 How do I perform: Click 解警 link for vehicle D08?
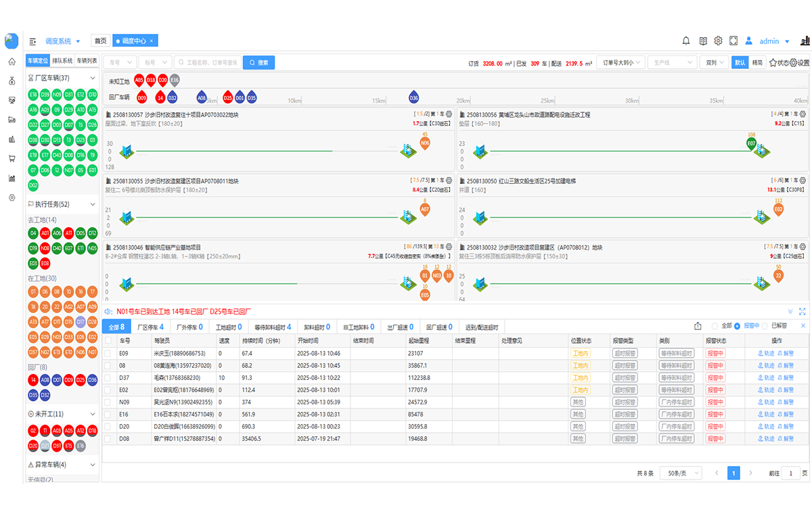785,438
